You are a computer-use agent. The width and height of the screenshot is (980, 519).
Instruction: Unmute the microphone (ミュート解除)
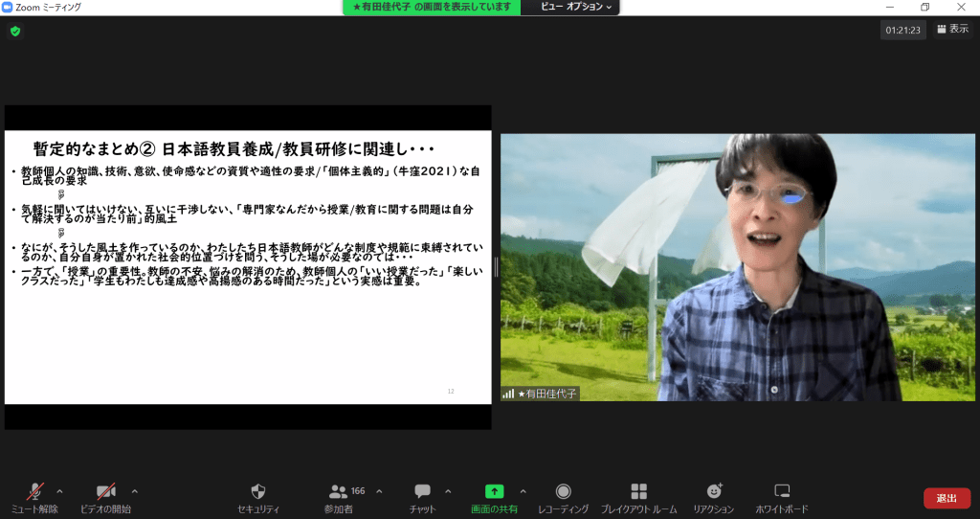click(35, 492)
